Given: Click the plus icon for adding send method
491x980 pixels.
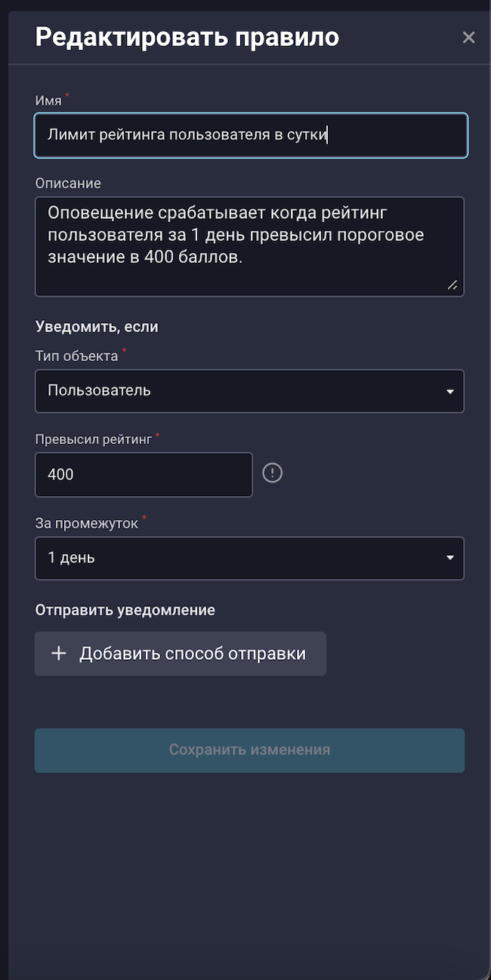Looking at the screenshot, I should [x=59, y=654].
